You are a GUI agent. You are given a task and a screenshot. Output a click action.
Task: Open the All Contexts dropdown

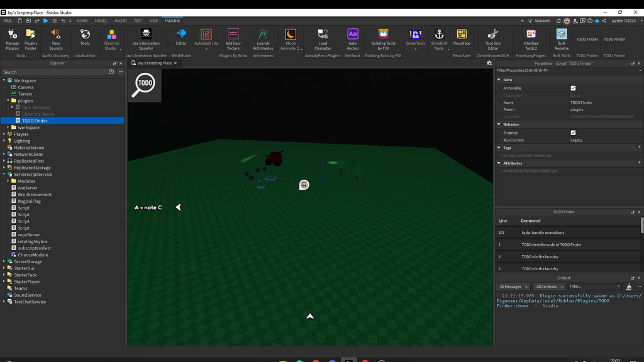[549, 286]
